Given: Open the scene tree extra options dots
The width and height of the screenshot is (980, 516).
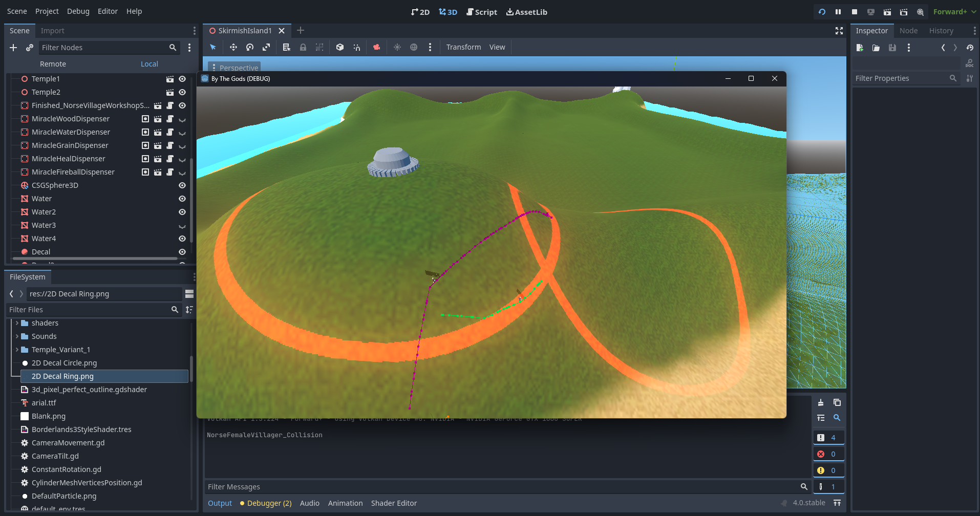Looking at the screenshot, I should point(189,48).
